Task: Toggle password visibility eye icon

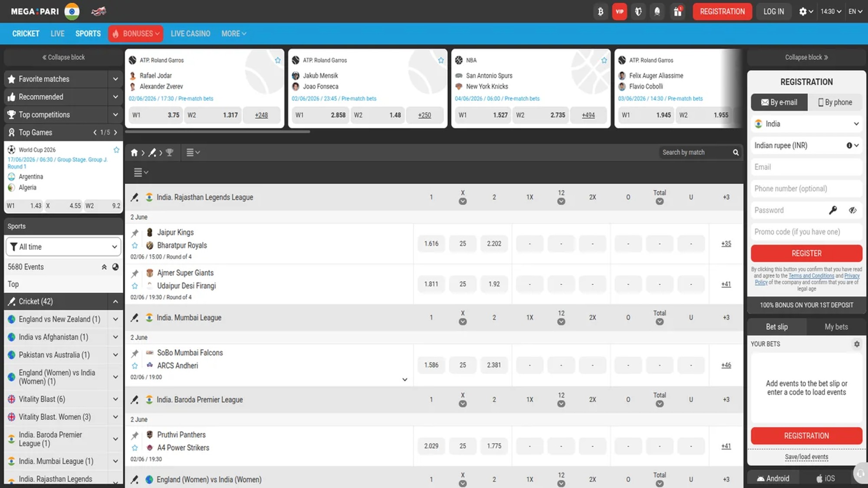Action: pyautogui.click(x=853, y=210)
